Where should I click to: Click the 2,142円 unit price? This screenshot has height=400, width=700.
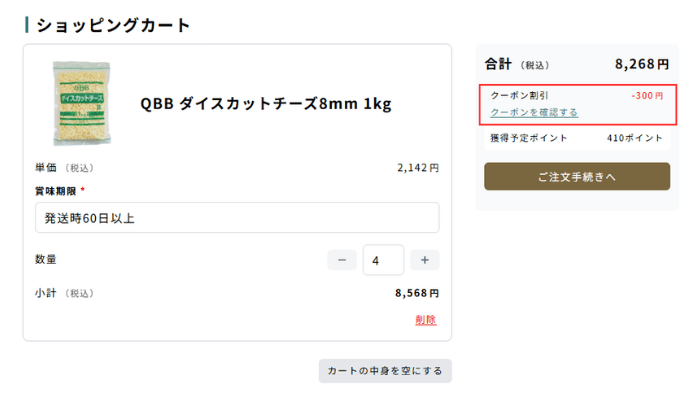(x=418, y=168)
